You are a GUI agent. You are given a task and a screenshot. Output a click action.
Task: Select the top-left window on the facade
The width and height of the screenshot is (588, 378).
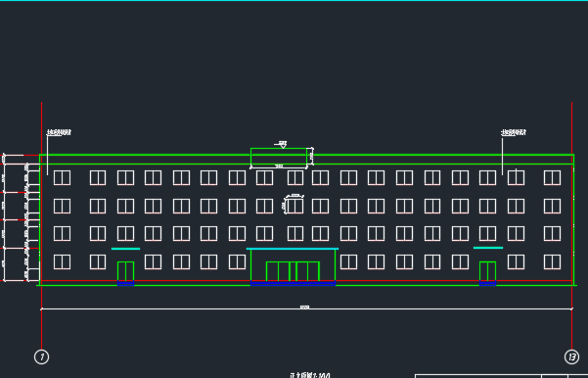point(62,177)
